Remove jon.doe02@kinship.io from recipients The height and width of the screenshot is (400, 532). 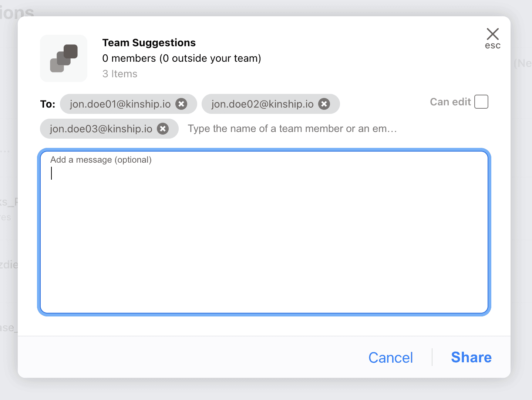click(324, 104)
